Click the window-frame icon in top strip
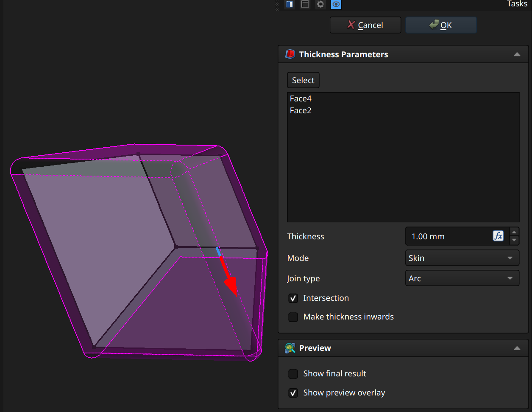Image resolution: width=532 pixels, height=412 pixels. tap(305, 4)
